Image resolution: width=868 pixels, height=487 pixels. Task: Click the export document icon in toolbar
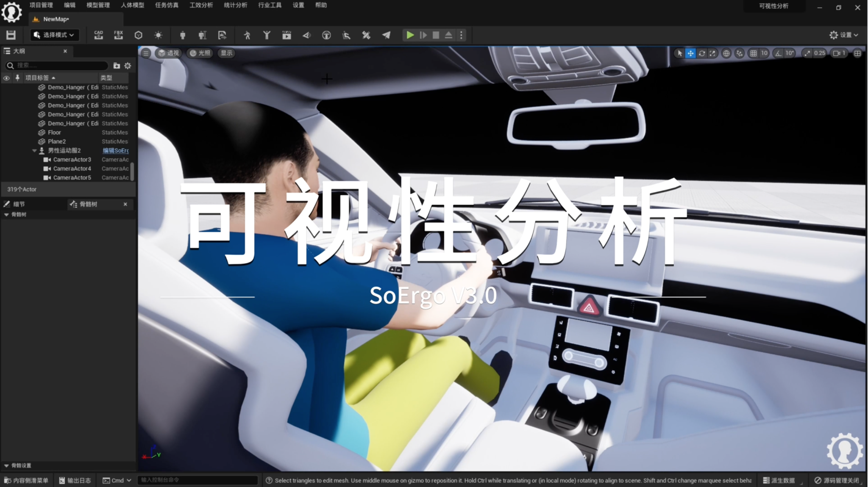coord(222,35)
